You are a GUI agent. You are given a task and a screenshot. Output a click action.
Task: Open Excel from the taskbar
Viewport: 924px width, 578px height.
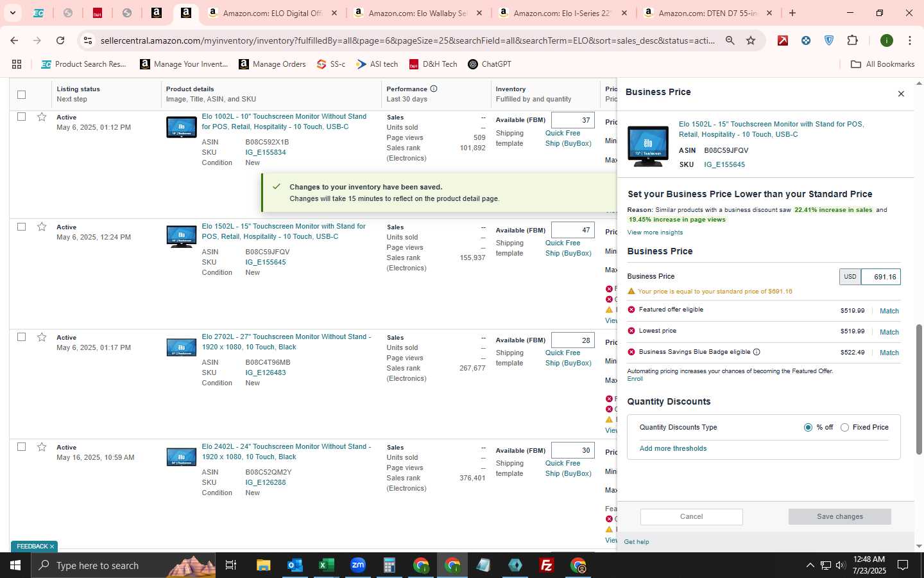click(x=326, y=565)
